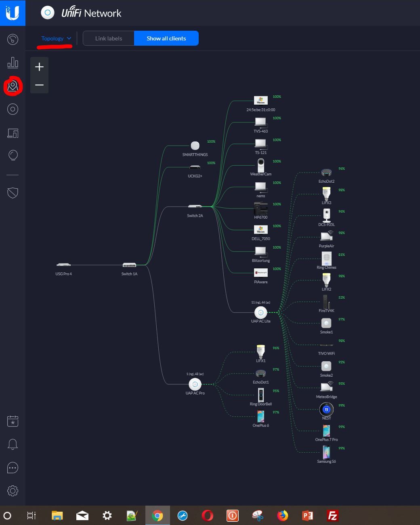Zoom in with the plus button

[x=39, y=67]
